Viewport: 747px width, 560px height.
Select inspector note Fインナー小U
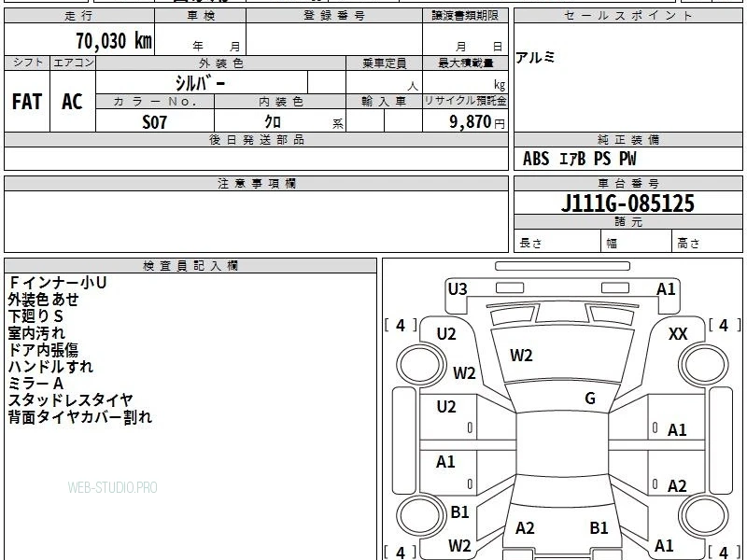[58, 283]
